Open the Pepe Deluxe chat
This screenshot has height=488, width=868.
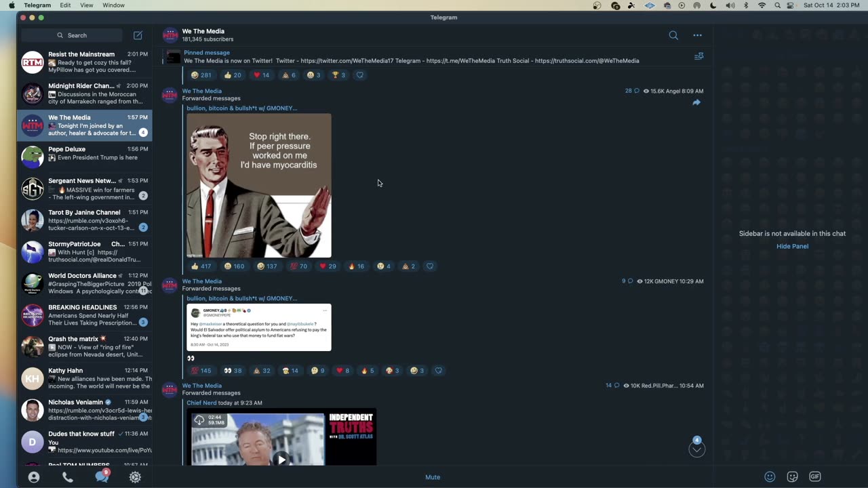(85, 157)
